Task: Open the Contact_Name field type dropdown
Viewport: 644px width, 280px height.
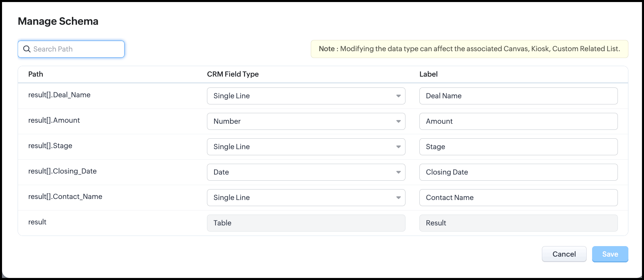Action: [306, 198]
